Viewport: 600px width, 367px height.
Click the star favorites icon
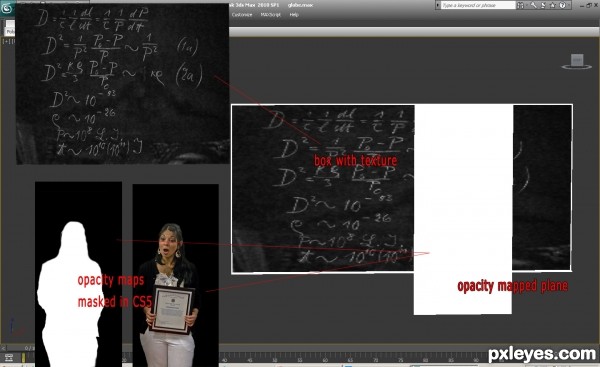coord(553,5)
